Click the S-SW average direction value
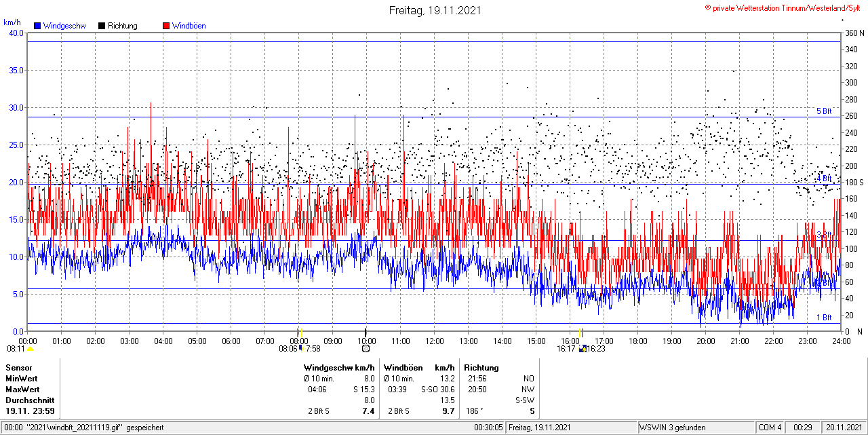 tap(525, 400)
